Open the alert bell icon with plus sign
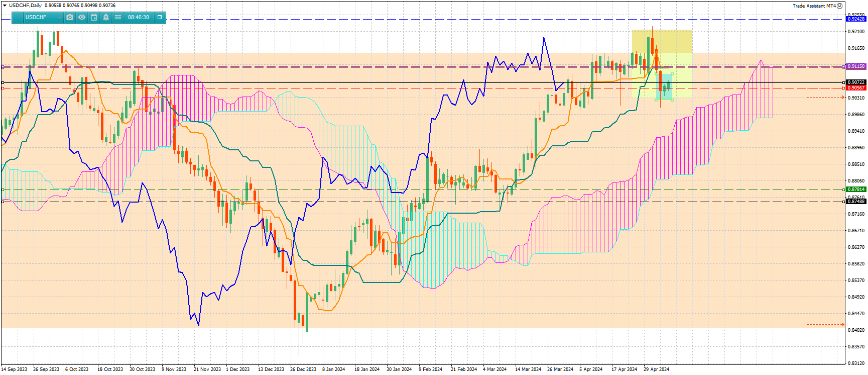Image resolution: width=868 pixels, height=375 pixels. click(x=106, y=18)
